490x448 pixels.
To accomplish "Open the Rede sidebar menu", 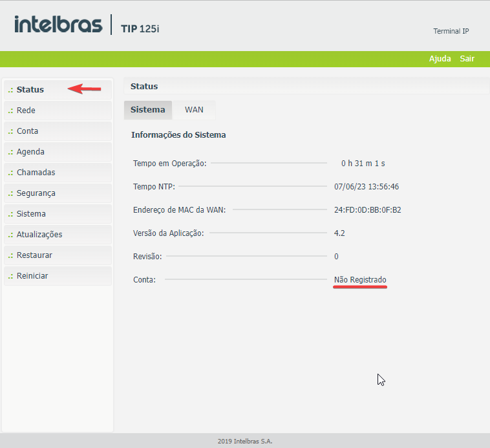I will [26, 111].
